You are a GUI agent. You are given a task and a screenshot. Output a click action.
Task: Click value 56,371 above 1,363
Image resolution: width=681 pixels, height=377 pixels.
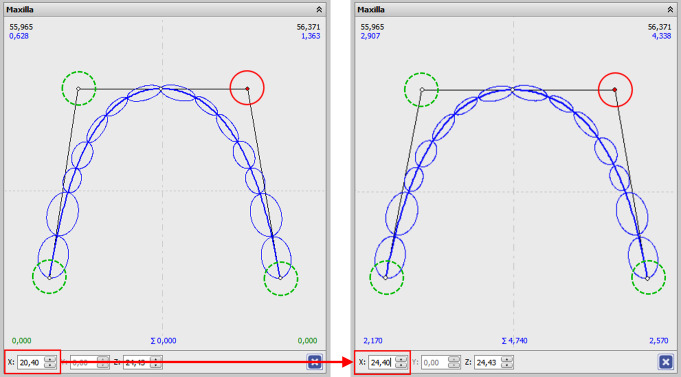click(x=308, y=27)
